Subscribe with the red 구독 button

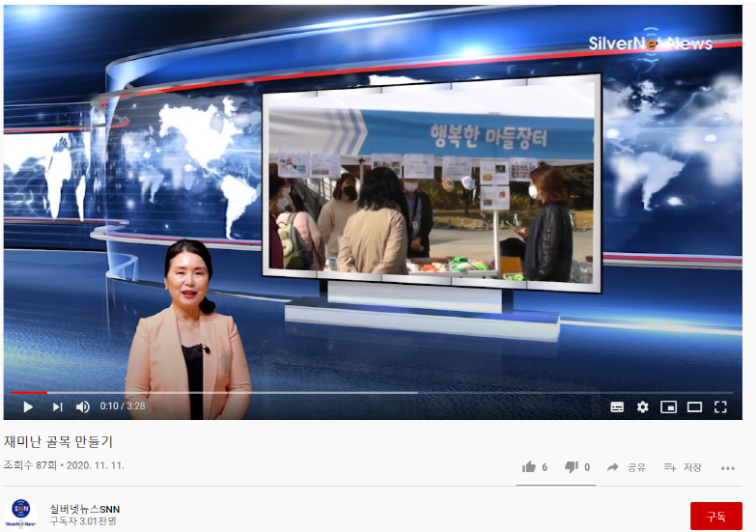(x=715, y=517)
